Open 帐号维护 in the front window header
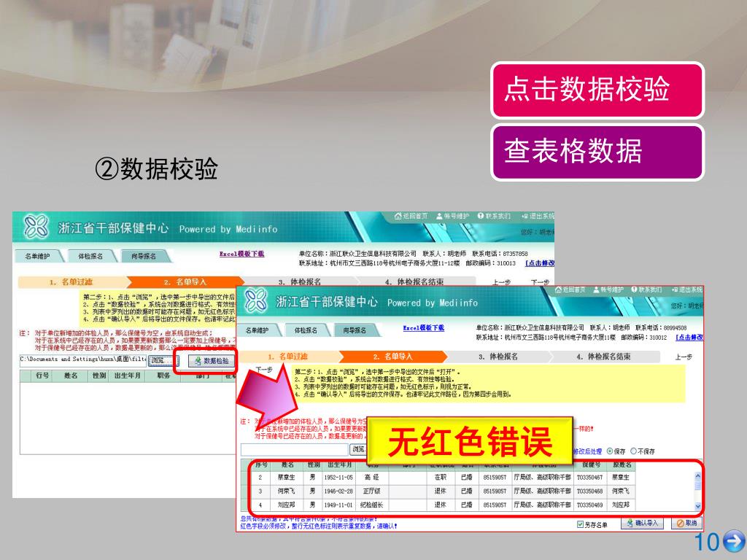Screen dimensions: 747x560 608,289
